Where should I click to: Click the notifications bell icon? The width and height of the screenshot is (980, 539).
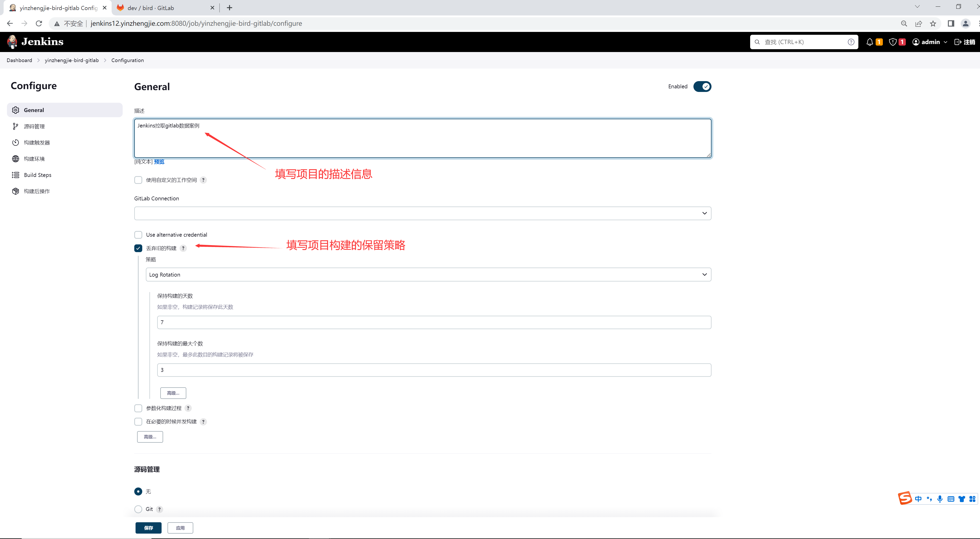point(870,42)
